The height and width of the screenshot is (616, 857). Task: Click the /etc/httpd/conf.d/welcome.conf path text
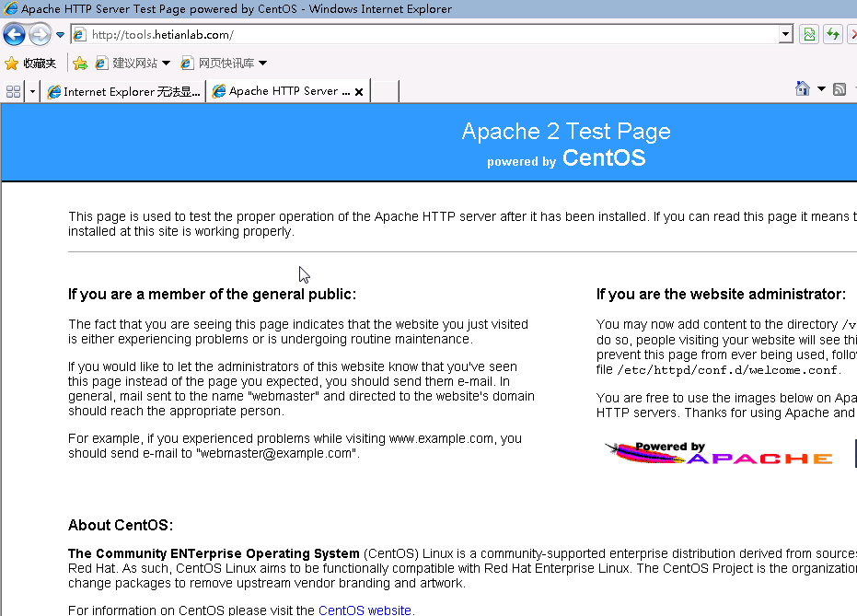pyautogui.click(x=727, y=370)
